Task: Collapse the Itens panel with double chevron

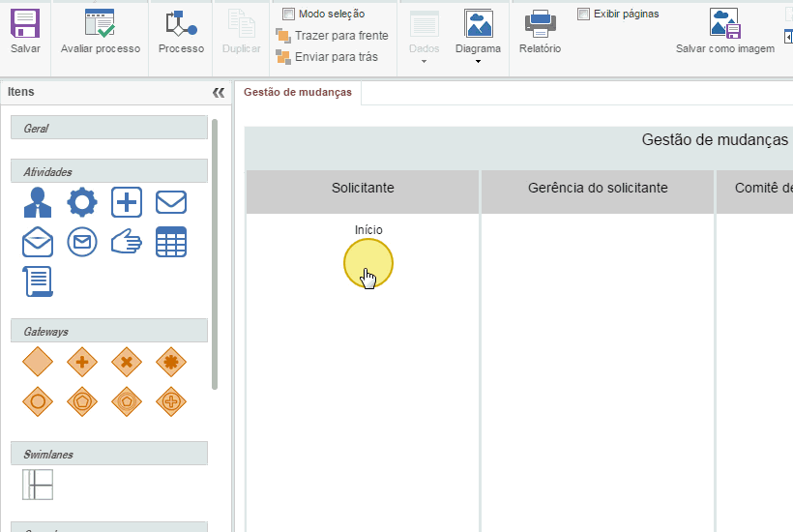Action: pos(218,93)
